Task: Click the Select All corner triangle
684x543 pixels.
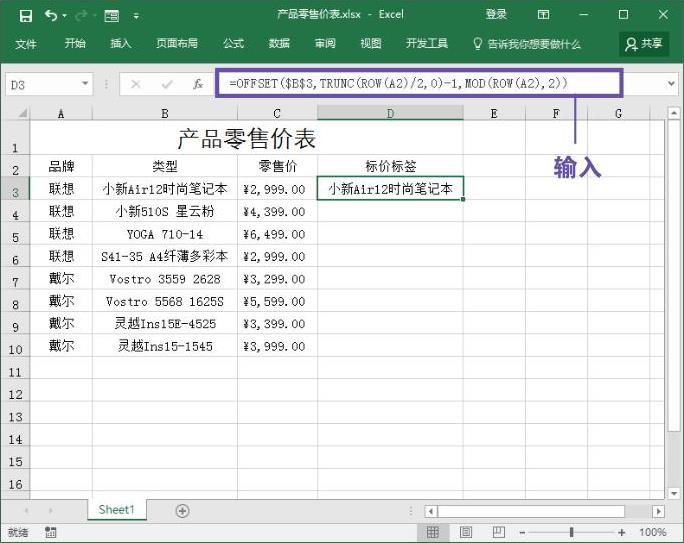Action: tap(21, 114)
